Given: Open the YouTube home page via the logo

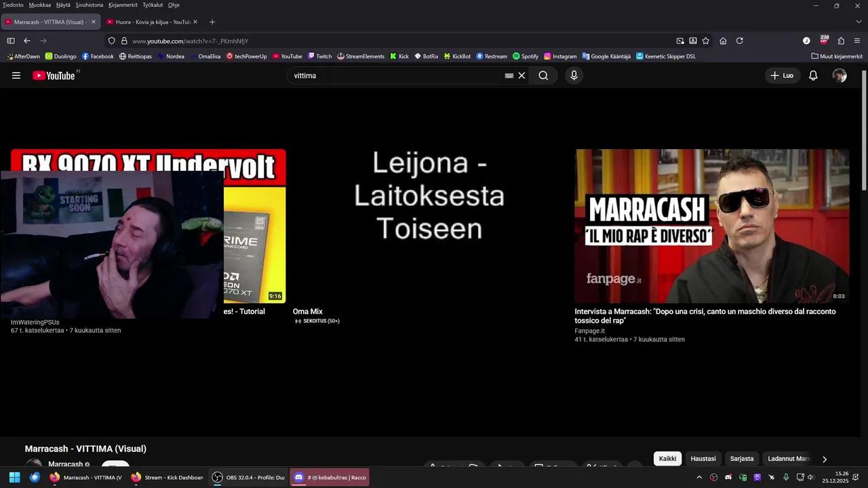Looking at the screenshot, I should pyautogui.click(x=54, y=75).
